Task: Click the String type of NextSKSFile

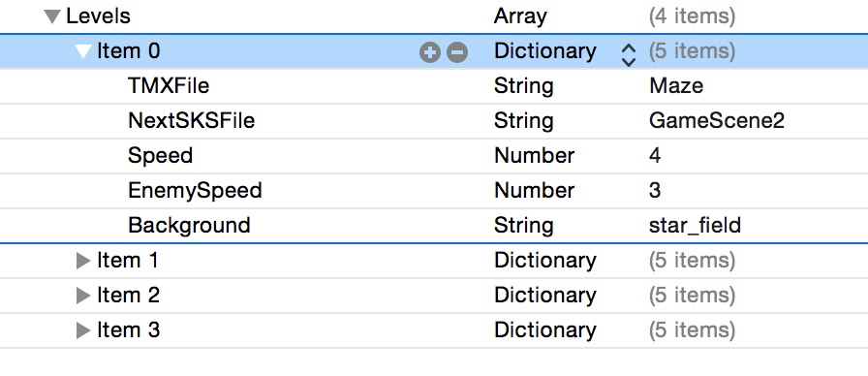Action: [524, 122]
